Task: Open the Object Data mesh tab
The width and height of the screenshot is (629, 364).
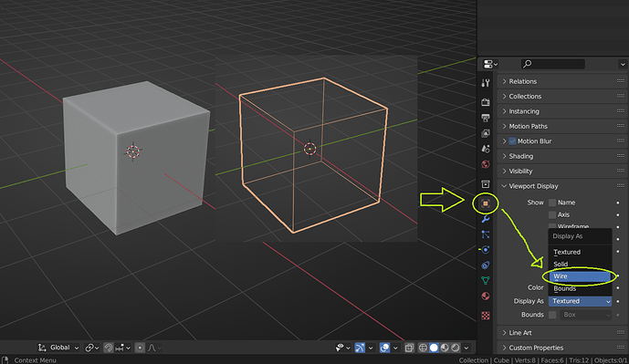Action: tap(486, 280)
